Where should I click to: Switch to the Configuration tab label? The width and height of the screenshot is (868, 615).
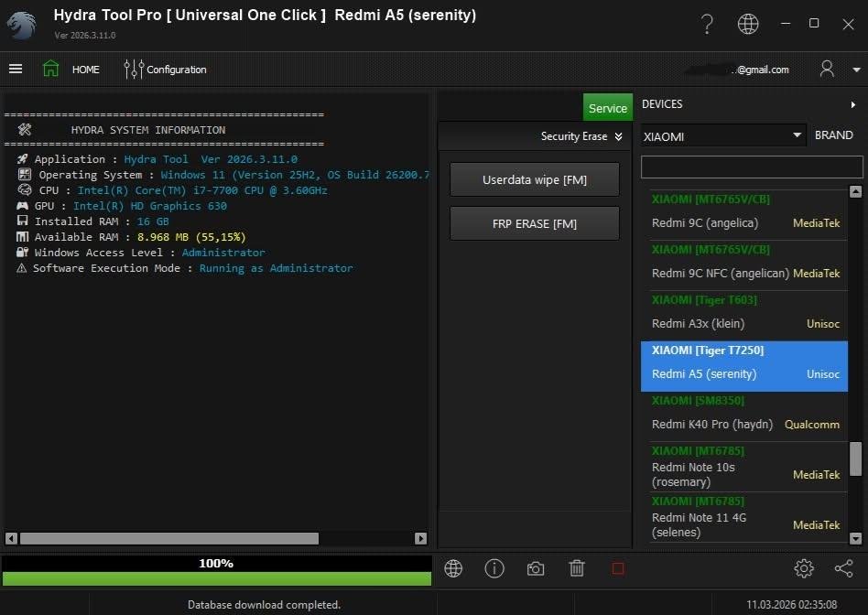click(x=177, y=70)
